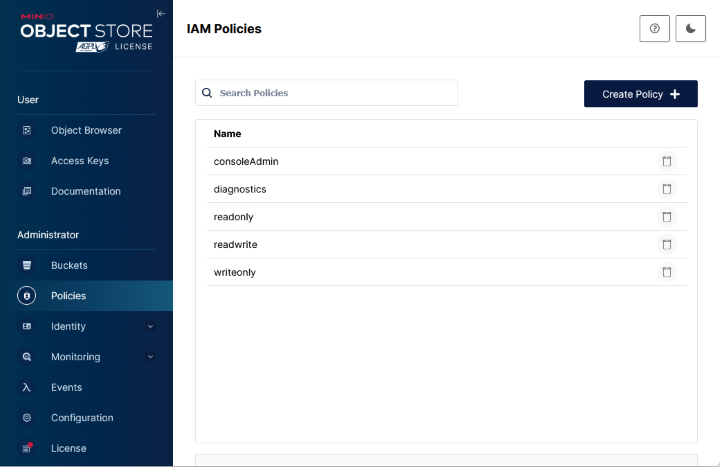The image size is (720, 467).
Task: Go to Access Keys in sidebar
Action: pos(80,161)
